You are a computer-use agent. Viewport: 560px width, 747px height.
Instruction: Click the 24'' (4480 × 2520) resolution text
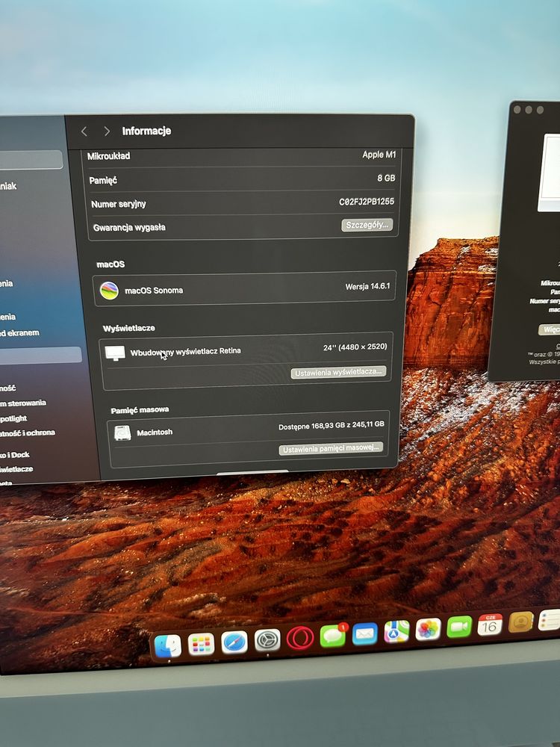click(x=355, y=347)
